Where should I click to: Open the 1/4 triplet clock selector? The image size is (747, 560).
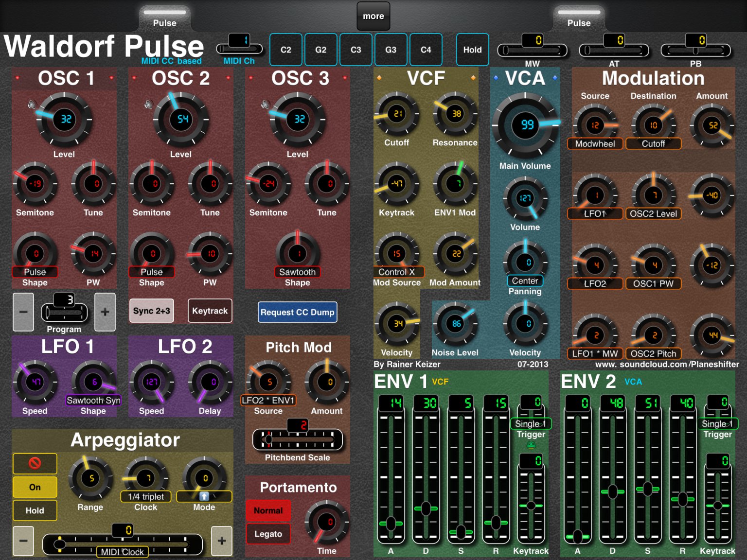[146, 496]
